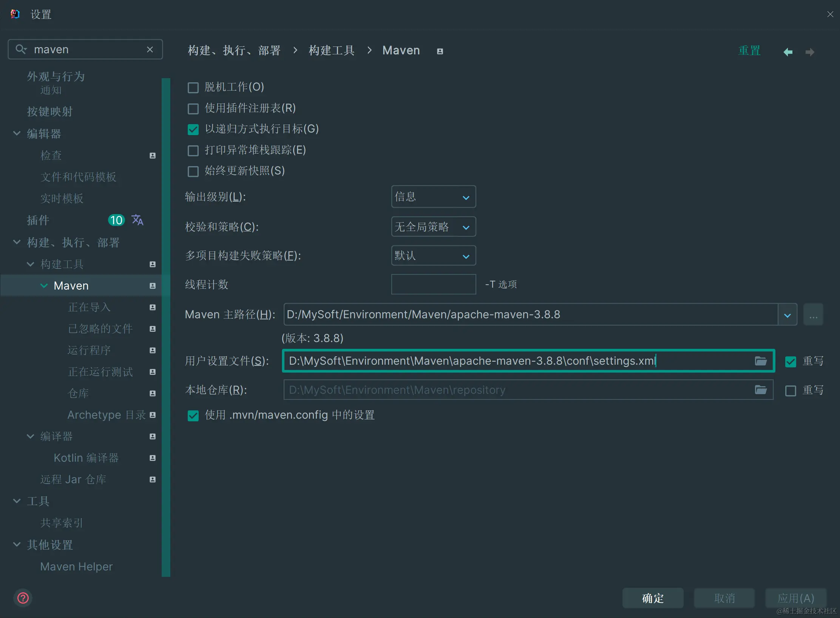Open Maven Helper settings item

[x=76, y=566]
